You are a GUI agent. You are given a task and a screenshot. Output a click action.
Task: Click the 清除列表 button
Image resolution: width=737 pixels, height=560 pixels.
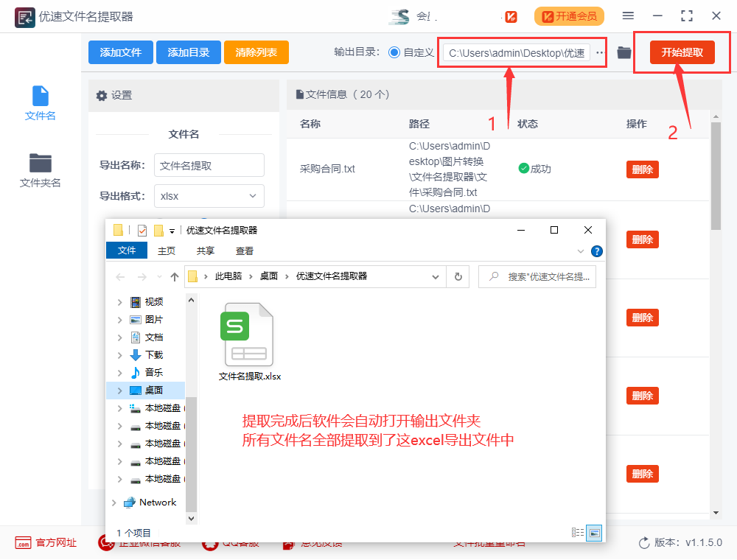(x=256, y=52)
